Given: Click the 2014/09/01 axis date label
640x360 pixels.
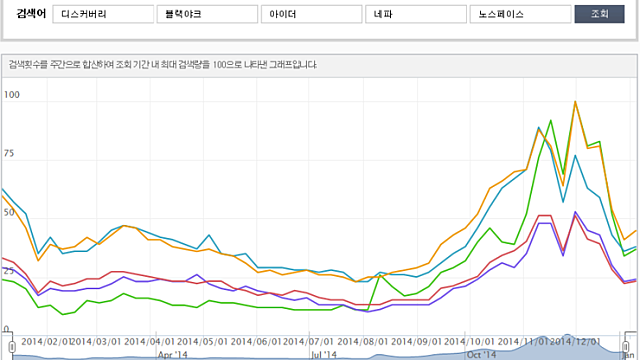Looking at the screenshot, I should point(416,341).
